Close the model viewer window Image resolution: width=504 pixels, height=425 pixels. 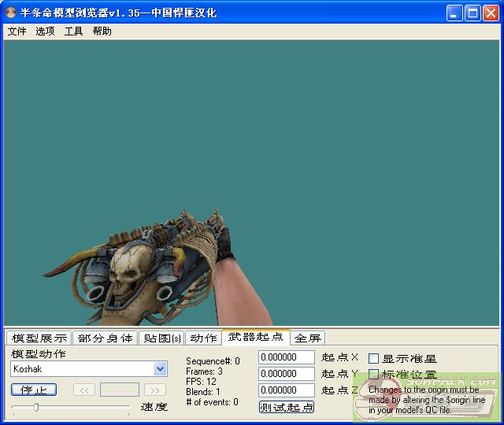coord(491,13)
